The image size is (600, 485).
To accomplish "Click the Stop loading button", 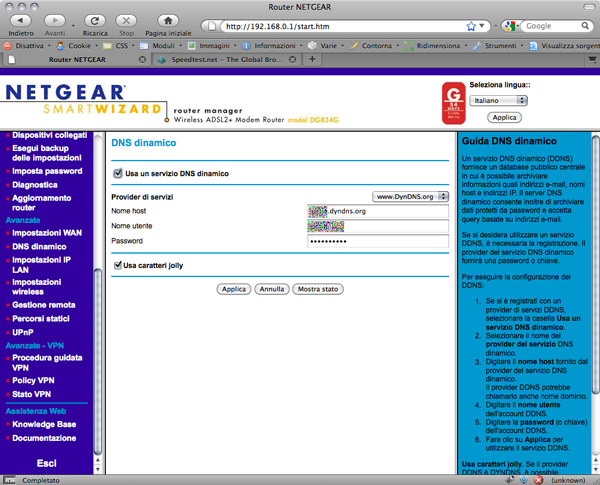I will (126, 21).
